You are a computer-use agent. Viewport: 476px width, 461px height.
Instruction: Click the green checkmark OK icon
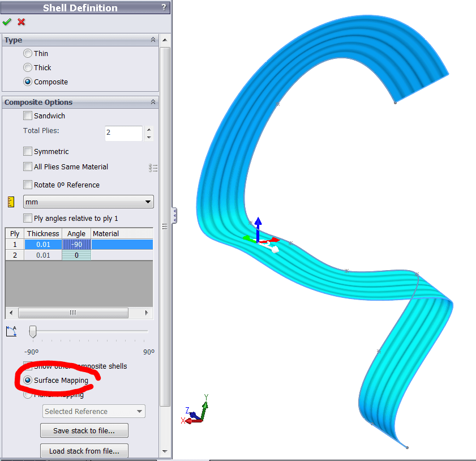(7, 22)
